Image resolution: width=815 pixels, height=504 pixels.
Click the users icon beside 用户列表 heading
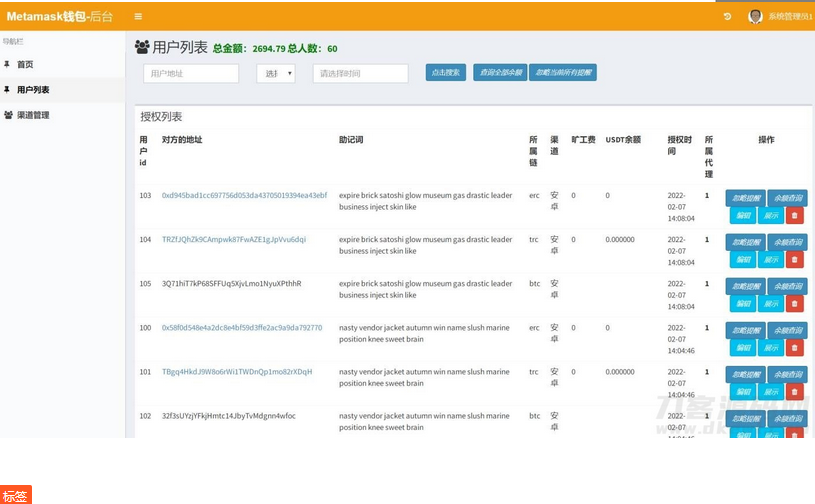142,47
